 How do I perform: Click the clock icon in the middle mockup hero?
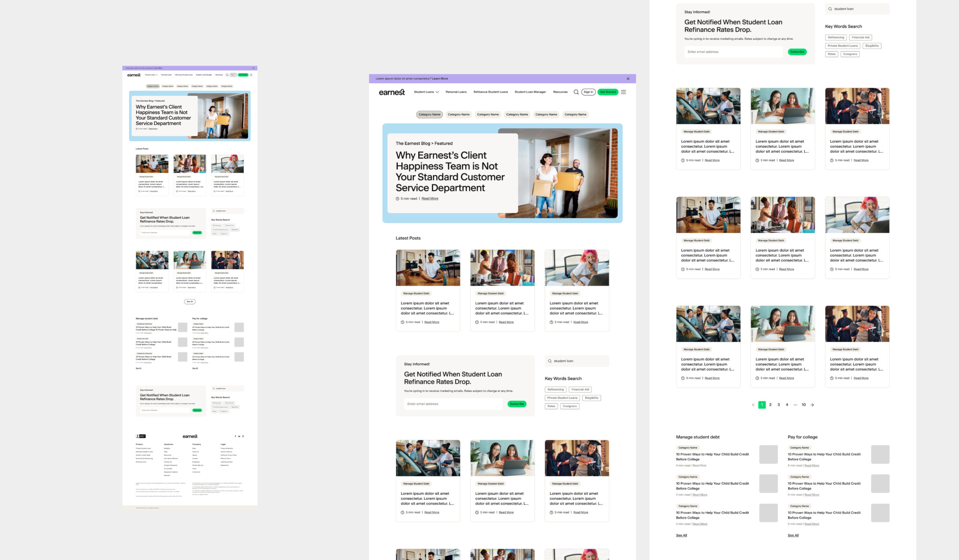[x=397, y=199]
